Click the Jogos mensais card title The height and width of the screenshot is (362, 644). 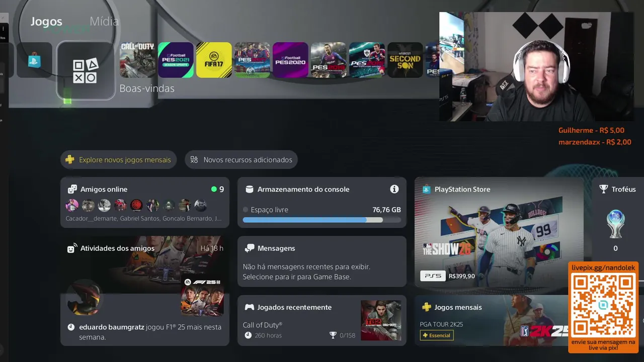458,307
